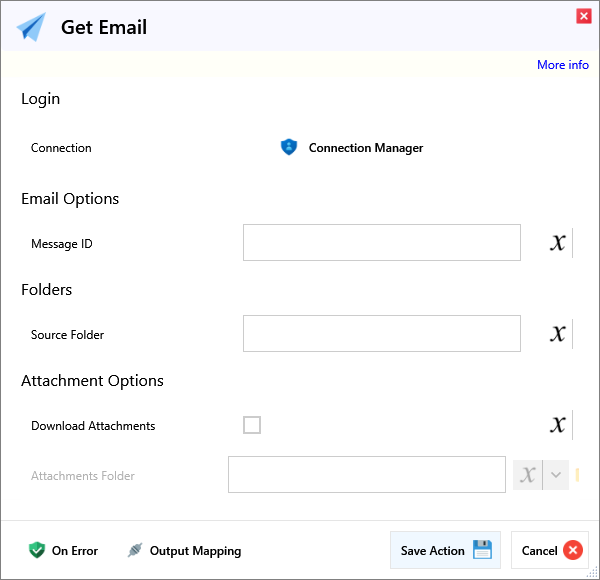Click the red circle cancel icon
600x580 pixels.
[572, 550]
